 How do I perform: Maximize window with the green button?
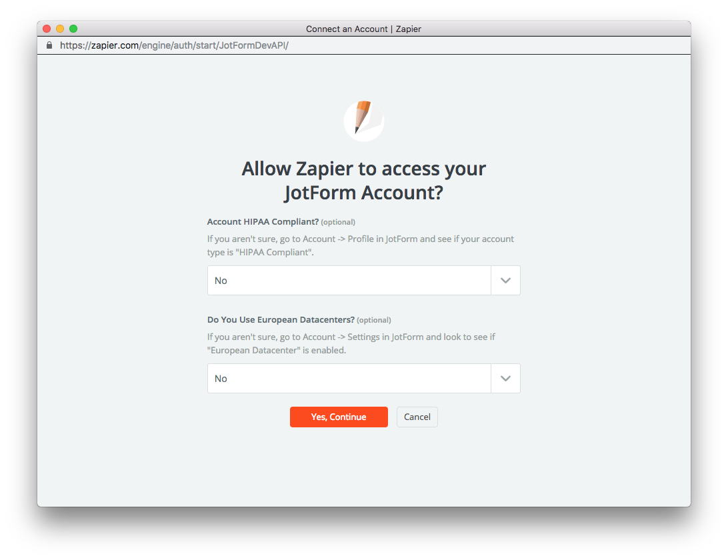click(x=73, y=29)
